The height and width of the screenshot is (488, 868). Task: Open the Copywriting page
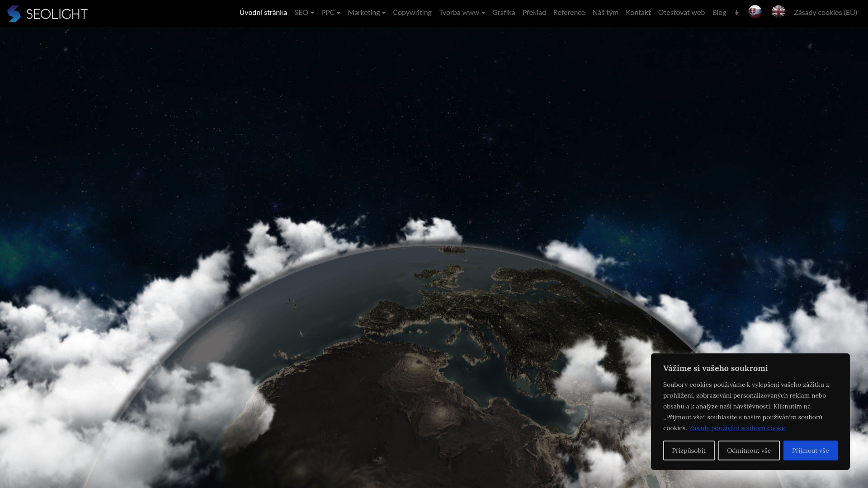tap(412, 13)
